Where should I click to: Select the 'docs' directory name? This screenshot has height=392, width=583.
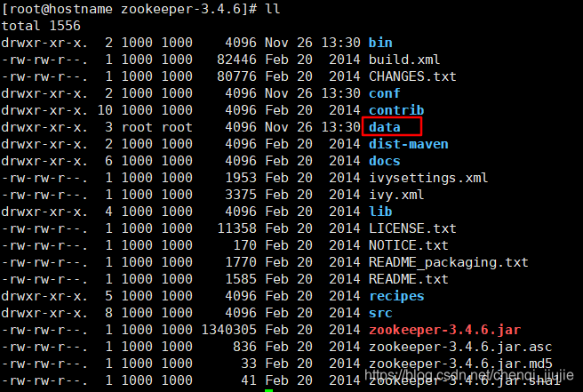[x=385, y=161]
